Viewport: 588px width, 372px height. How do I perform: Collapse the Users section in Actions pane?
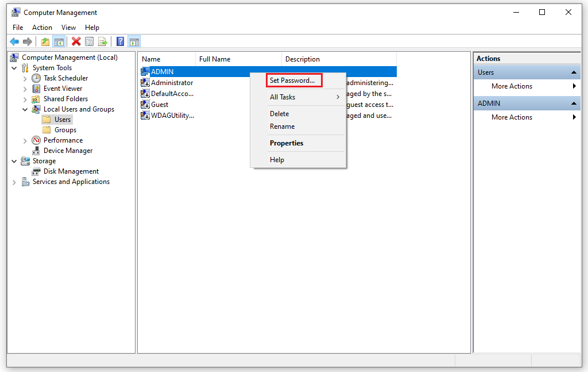575,72
